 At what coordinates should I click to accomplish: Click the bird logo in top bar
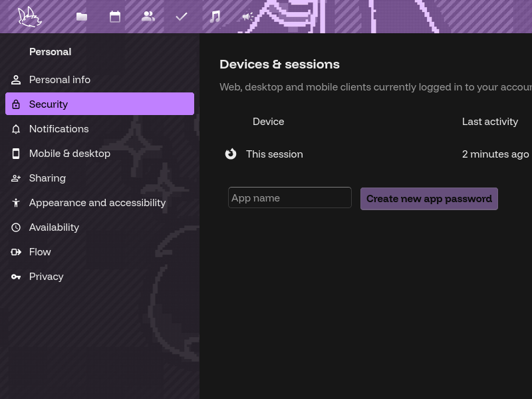(29, 17)
